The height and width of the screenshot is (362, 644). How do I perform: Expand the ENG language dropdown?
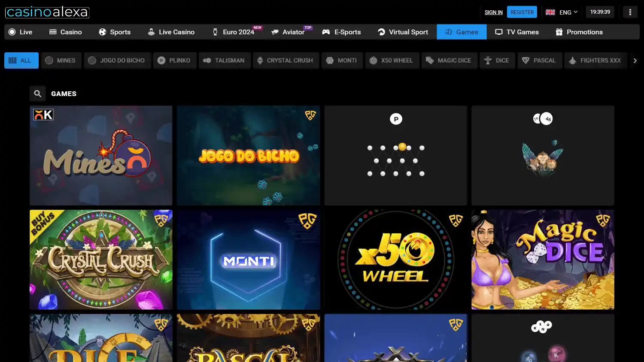point(568,12)
